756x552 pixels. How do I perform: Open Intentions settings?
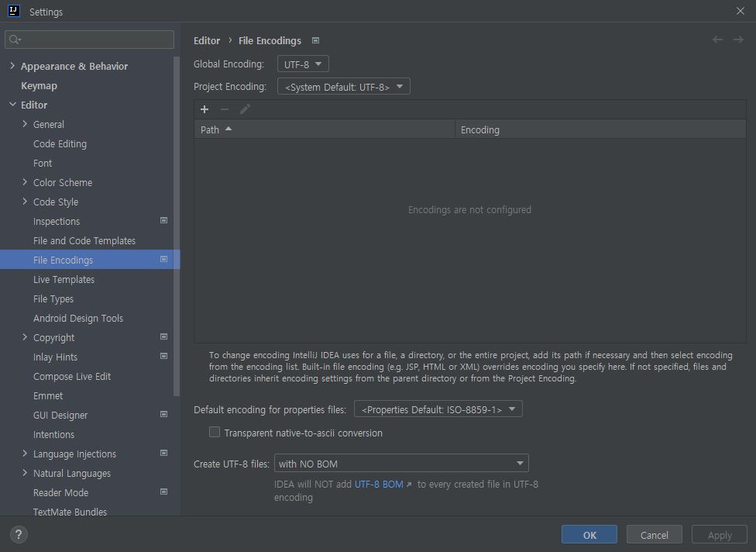53,434
